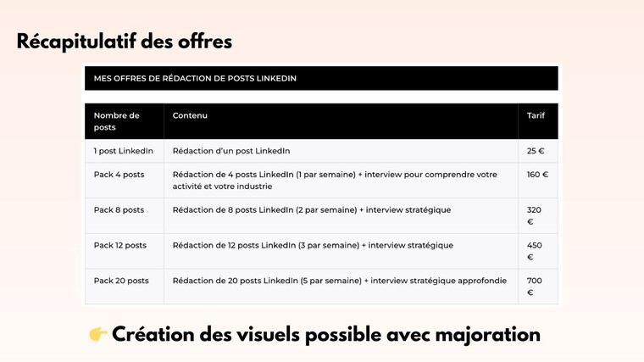This screenshot has height=362, width=644.
Task: Click the 450 € price cell
Action: pos(534,251)
